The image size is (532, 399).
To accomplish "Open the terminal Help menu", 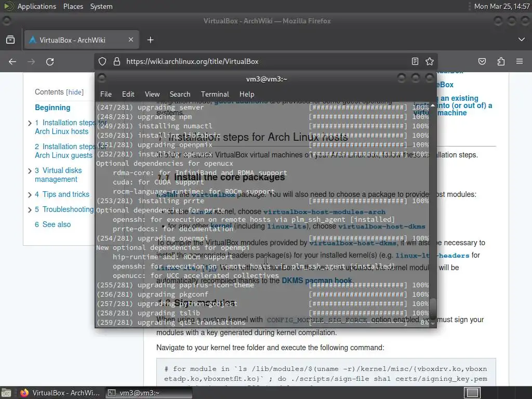I will (x=247, y=95).
